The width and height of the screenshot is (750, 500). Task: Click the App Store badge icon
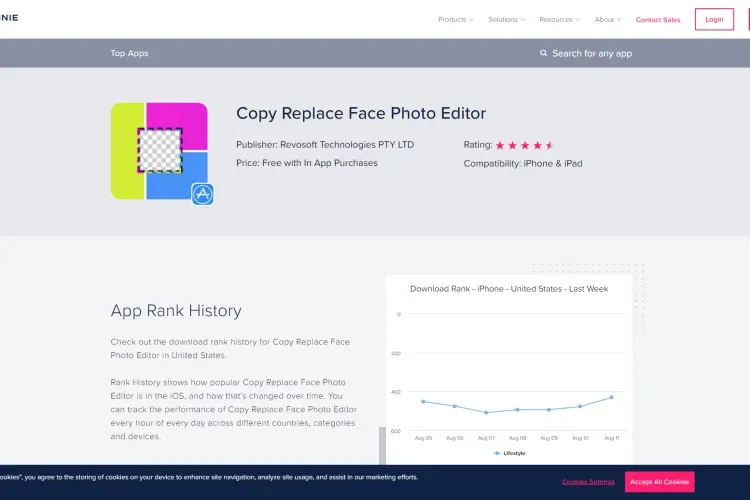pyautogui.click(x=202, y=194)
